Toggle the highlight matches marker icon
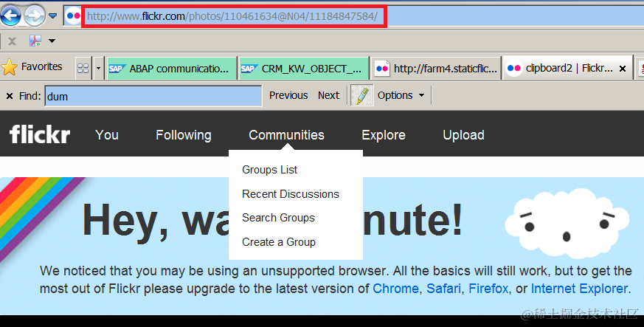Image resolution: width=644 pixels, height=327 pixels. pos(362,95)
